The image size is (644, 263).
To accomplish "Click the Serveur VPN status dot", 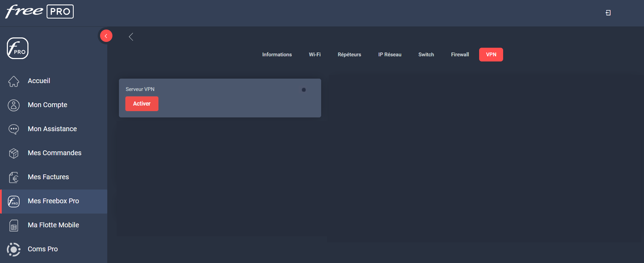I will coord(304,90).
